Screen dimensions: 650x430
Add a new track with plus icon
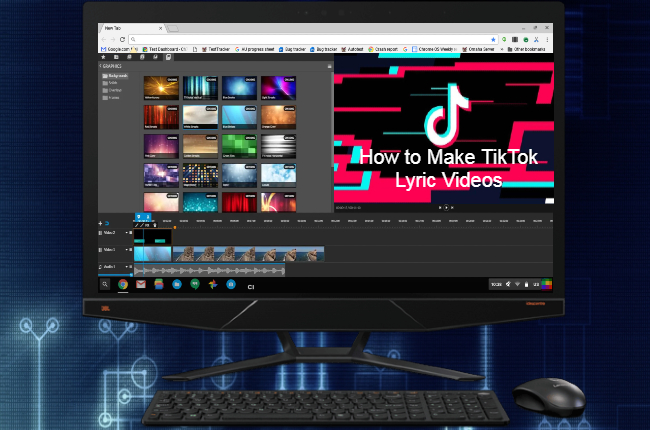(100, 223)
